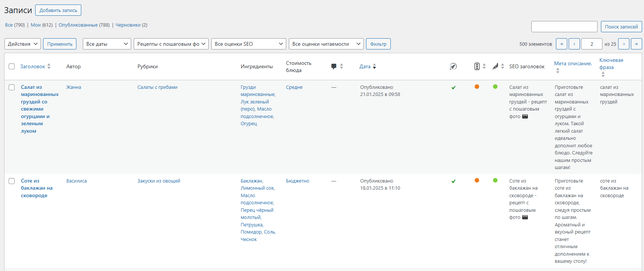644x271 pixels.
Task: Click the Фильтр button
Action: pyautogui.click(x=378, y=44)
